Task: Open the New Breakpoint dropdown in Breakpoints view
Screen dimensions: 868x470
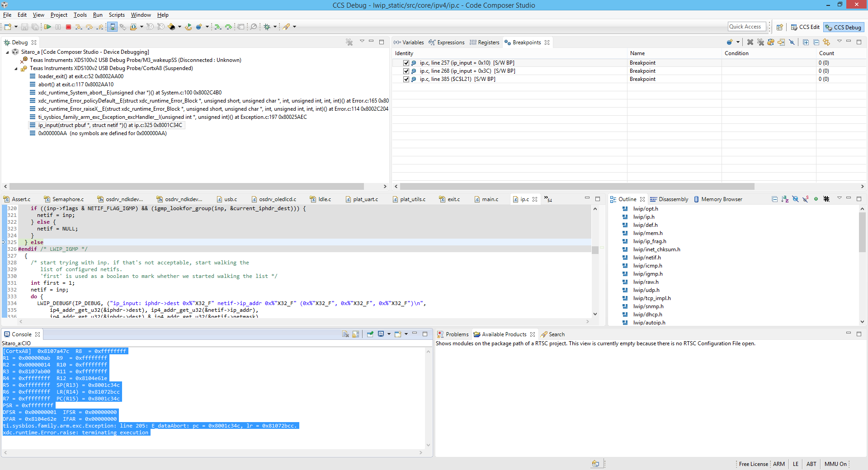Action: 738,42
